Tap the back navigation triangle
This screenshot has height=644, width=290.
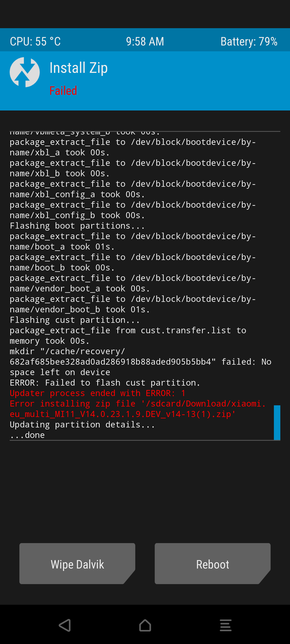click(x=65, y=625)
